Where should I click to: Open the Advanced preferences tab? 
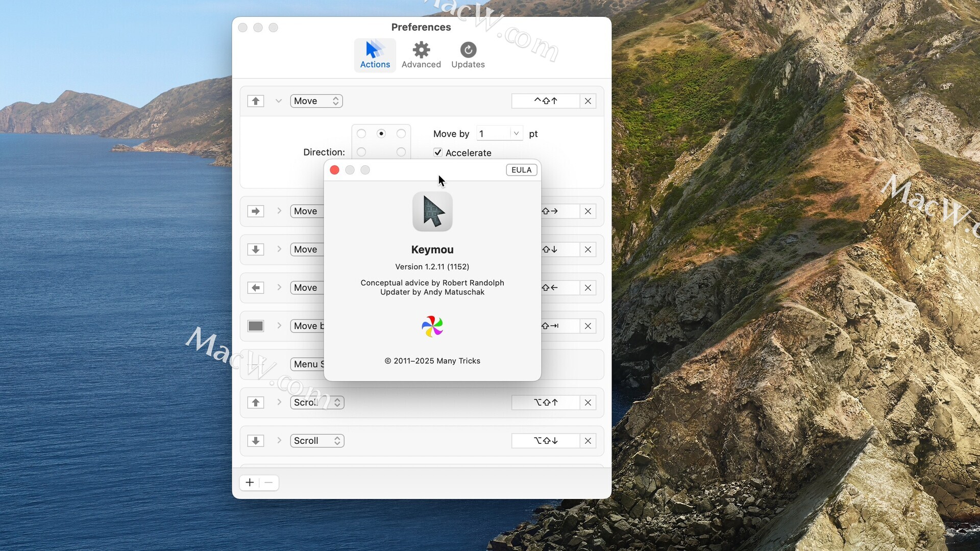click(x=421, y=55)
